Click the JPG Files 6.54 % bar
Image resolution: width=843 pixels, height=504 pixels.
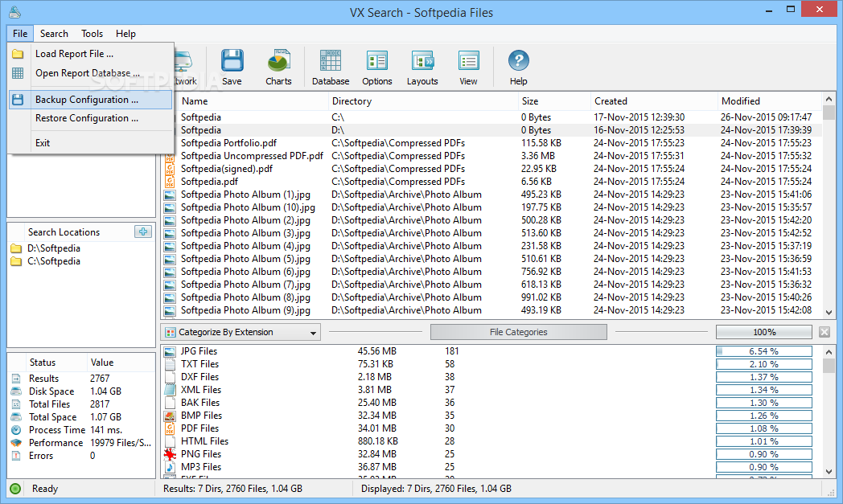click(x=764, y=351)
